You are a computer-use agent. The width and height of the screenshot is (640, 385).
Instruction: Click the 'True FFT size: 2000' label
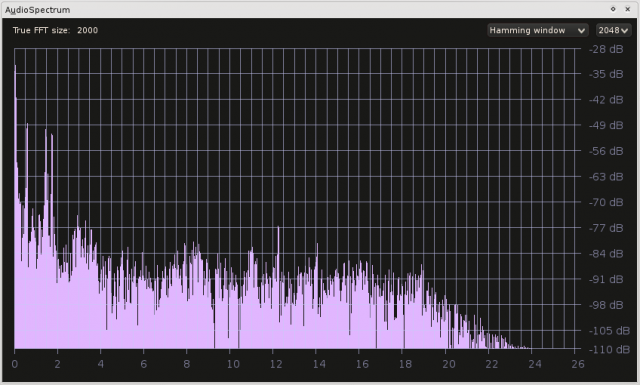coord(55,30)
